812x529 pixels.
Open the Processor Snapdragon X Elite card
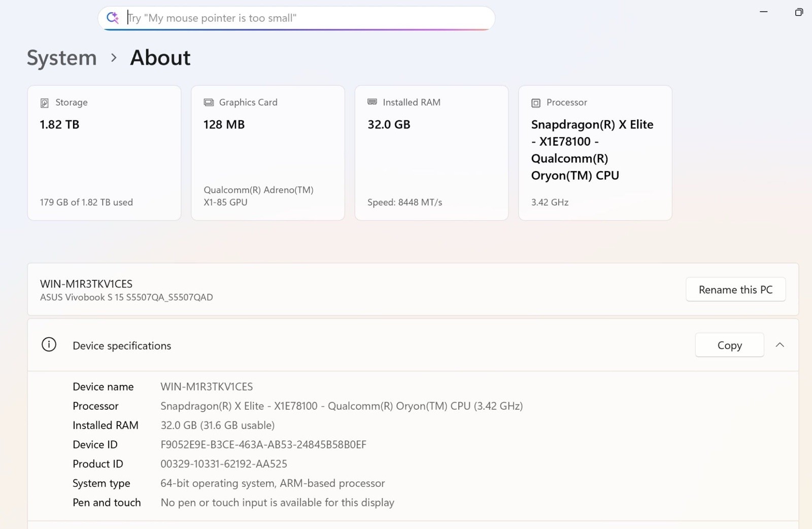click(x=595, y=153)
